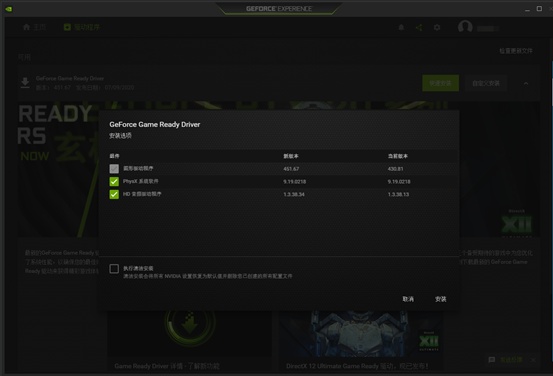
Task: Click the NVIDIA logo icon
Action: (x=9, y=9)
